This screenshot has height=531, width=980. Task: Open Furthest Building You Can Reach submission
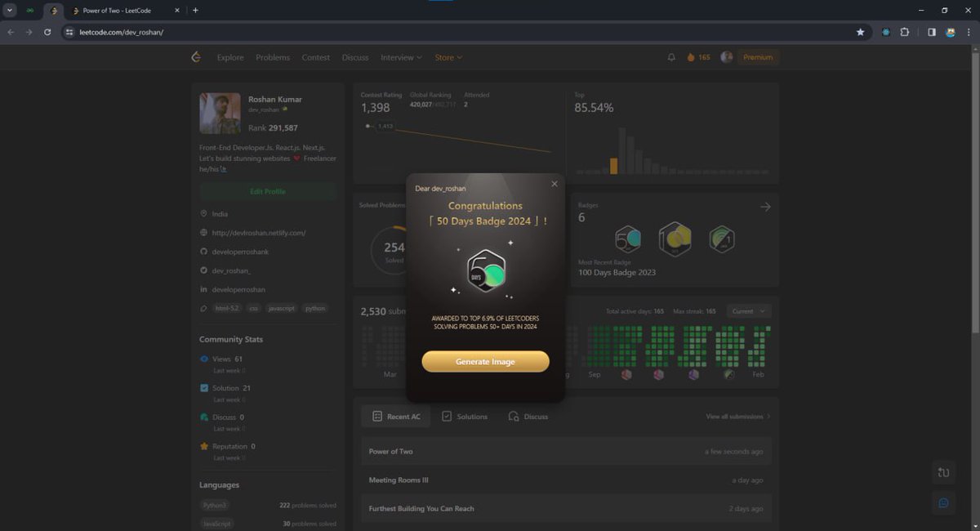pos(566,508)
